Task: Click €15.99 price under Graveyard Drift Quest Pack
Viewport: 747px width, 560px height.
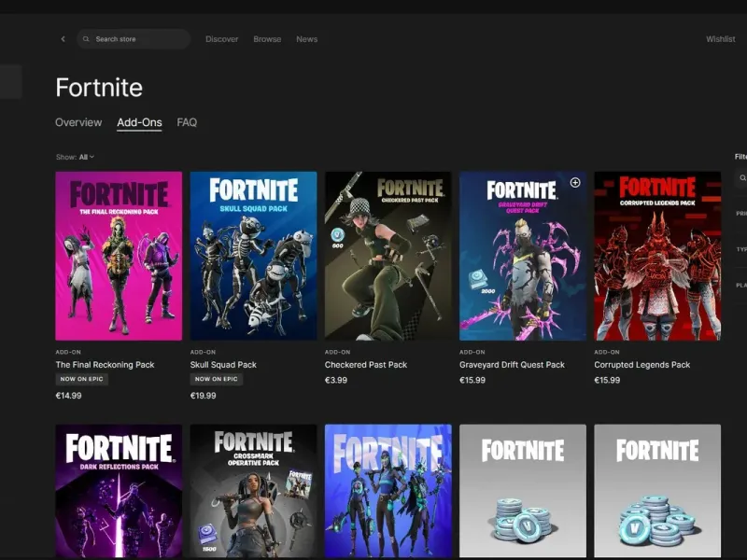Action: (x=472, y=380)
